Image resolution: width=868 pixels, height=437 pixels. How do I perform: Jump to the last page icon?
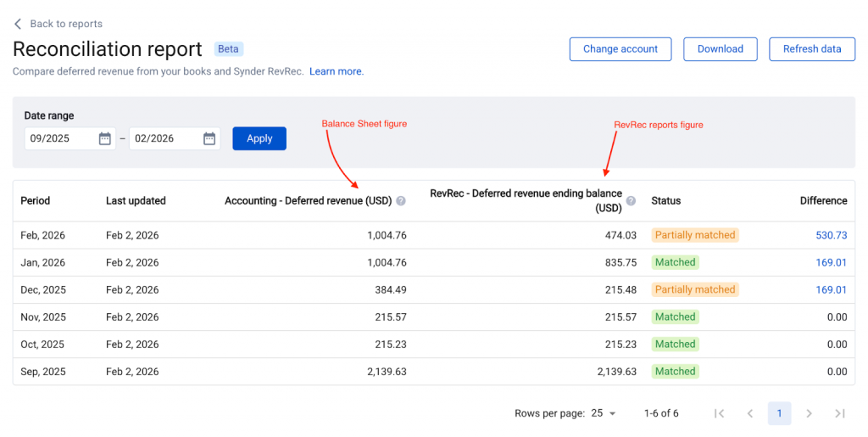840,413
